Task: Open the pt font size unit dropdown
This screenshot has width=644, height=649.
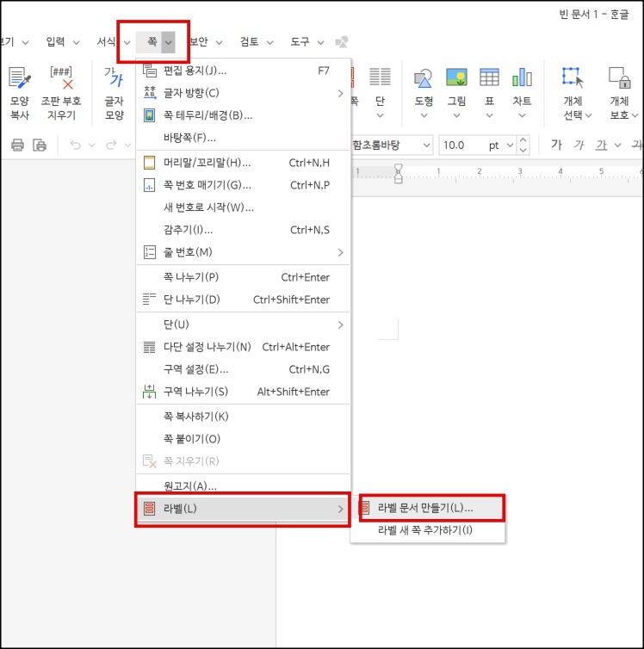Action: coord(510,145)
